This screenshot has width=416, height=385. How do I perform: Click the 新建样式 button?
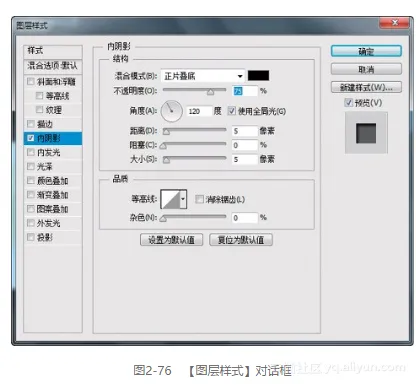pyautogui.click(x=366, y=87)
